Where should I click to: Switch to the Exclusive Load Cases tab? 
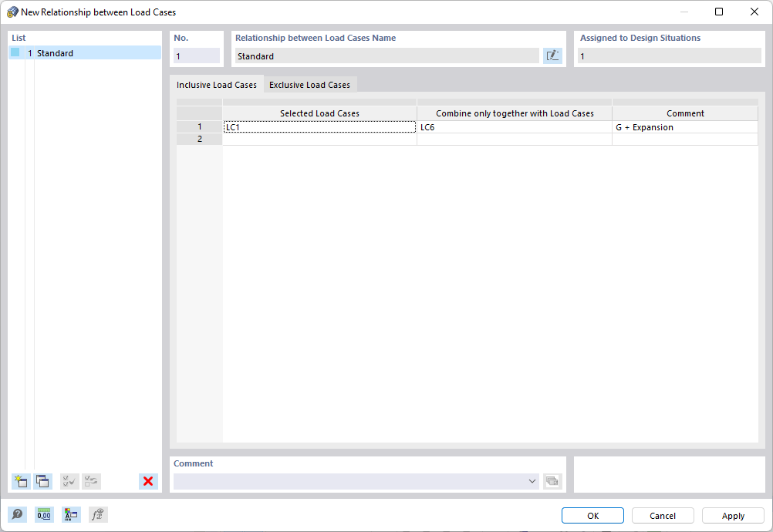309,84
